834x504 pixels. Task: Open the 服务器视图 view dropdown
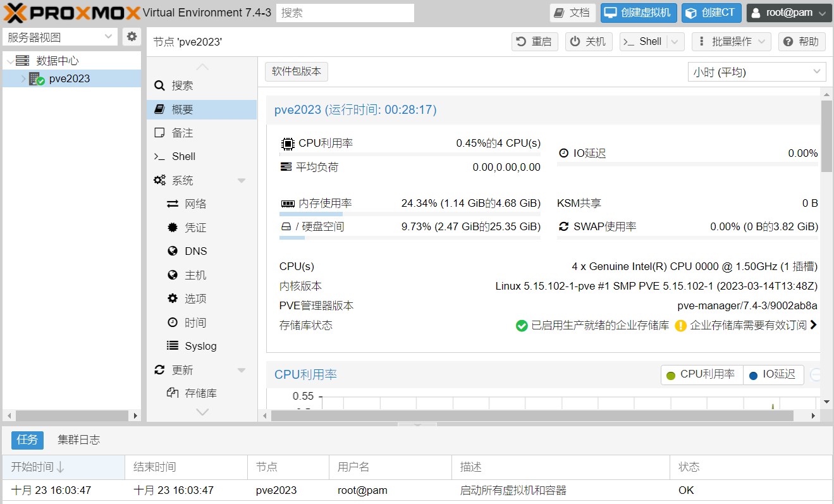[60, 37]
